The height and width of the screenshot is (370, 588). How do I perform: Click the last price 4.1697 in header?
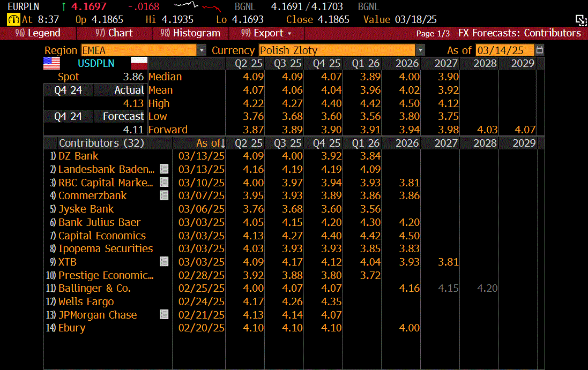pos(89,7)
